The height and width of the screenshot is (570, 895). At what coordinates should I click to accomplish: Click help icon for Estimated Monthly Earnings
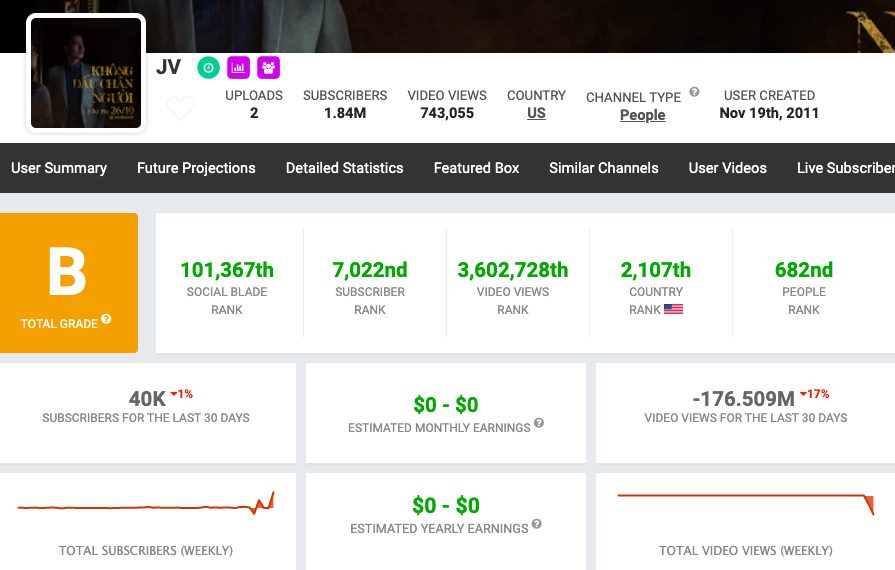point(539,424)
